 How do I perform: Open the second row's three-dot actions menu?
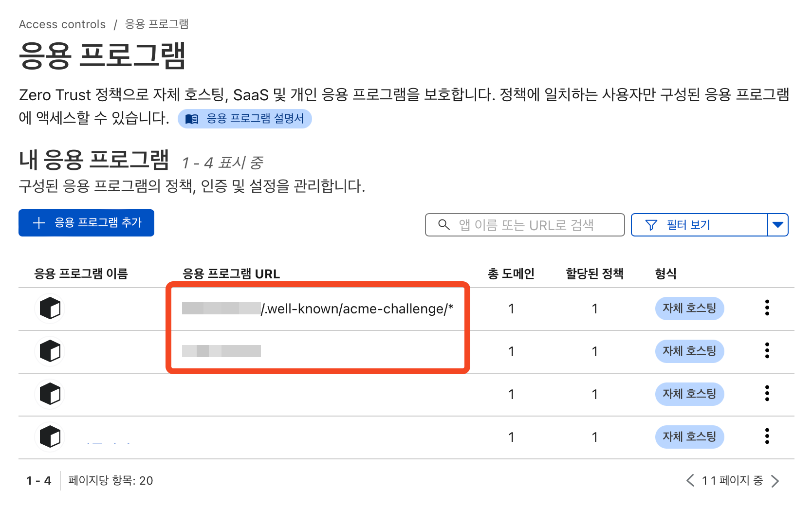[767, 350]
